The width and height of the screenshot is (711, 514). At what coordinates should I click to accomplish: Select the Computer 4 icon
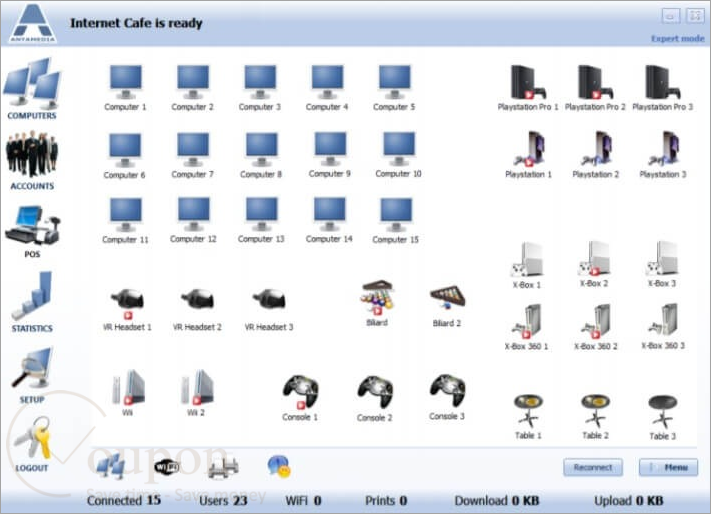(x=327, y=82)
